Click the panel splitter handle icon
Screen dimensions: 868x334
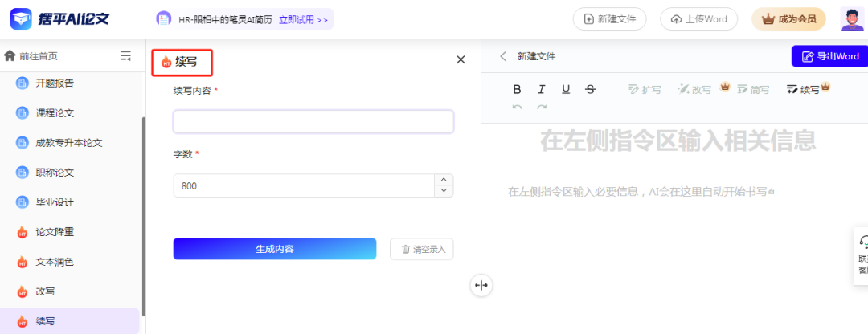481,285
